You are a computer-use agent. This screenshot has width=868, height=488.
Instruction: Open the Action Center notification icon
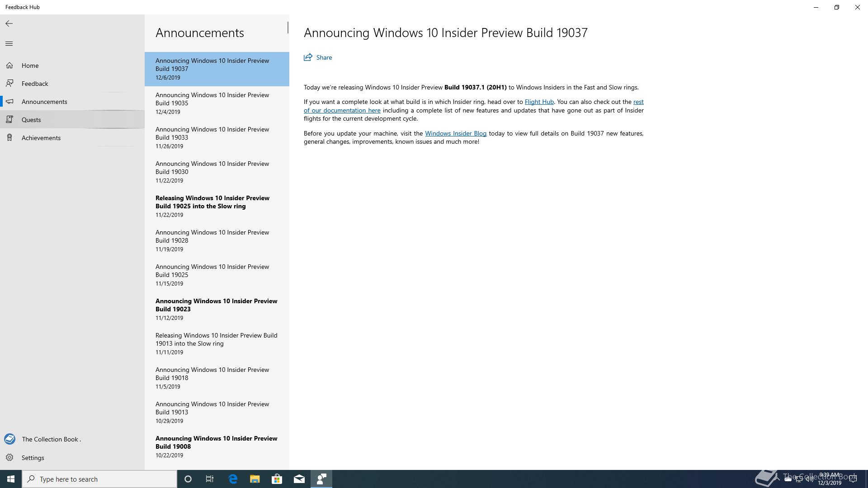tap(853, 479)
